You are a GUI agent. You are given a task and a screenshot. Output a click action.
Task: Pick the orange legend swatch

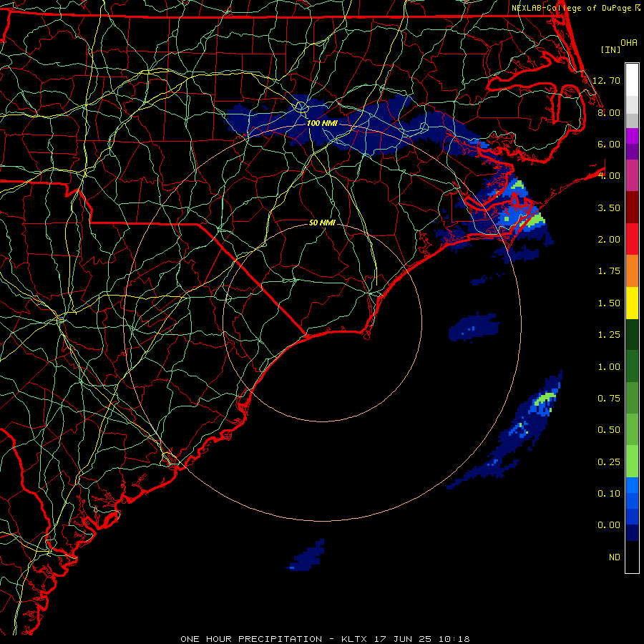(632, 271)
